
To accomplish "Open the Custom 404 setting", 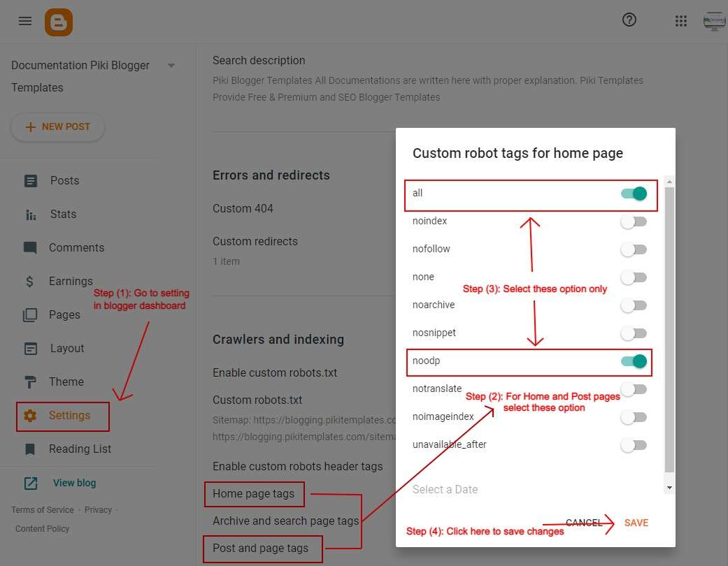I will point(243,209).
